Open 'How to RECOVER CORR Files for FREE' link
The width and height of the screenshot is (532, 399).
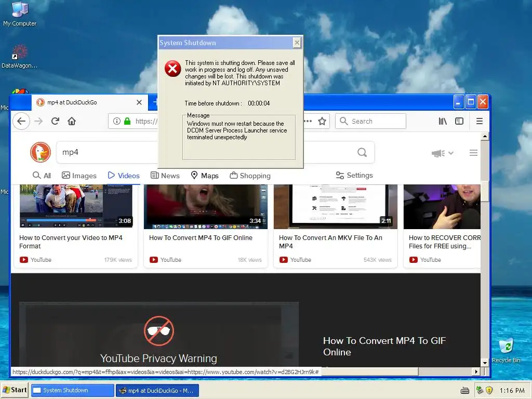click(445, 242)
